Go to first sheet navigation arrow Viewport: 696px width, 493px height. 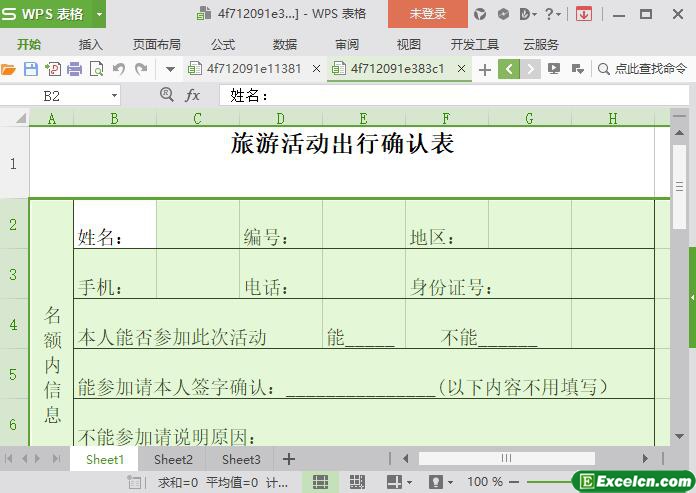[x=8, y=459]
